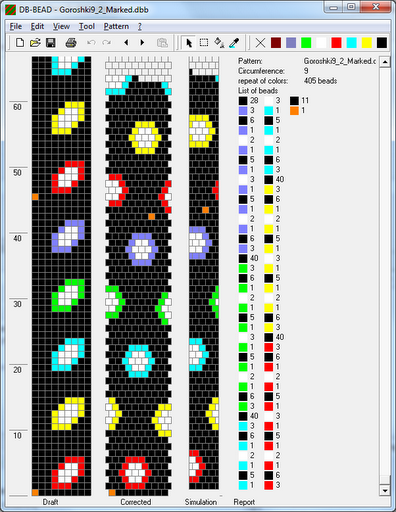
Task: Click the New file icon
Action: coord(20,43)
